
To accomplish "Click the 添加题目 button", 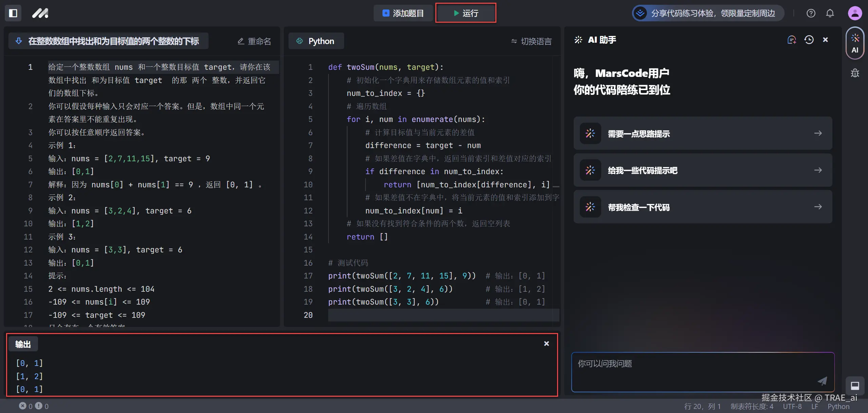I will [x=403, y=13].
